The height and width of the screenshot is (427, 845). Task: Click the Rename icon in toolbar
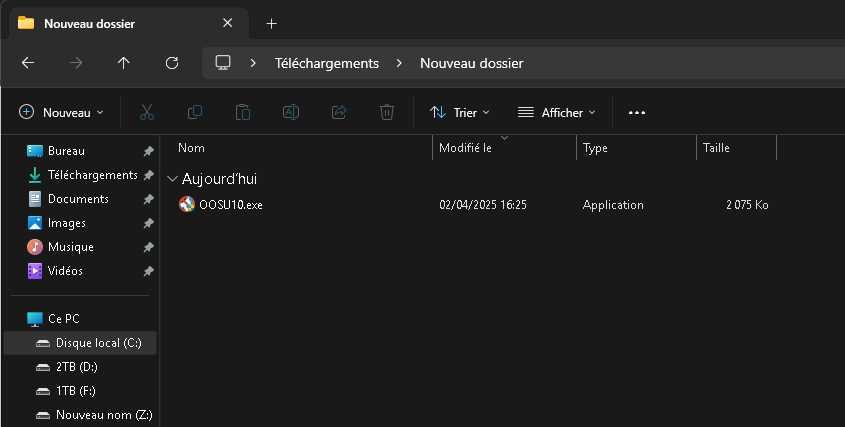click(291, 112)
